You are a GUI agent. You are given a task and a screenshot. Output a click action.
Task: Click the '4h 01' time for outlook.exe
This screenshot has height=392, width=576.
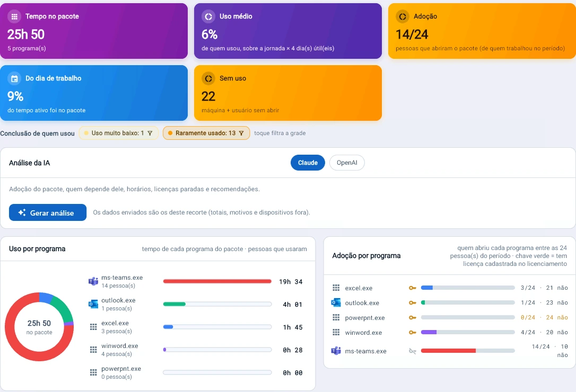[x=293, y=305]
